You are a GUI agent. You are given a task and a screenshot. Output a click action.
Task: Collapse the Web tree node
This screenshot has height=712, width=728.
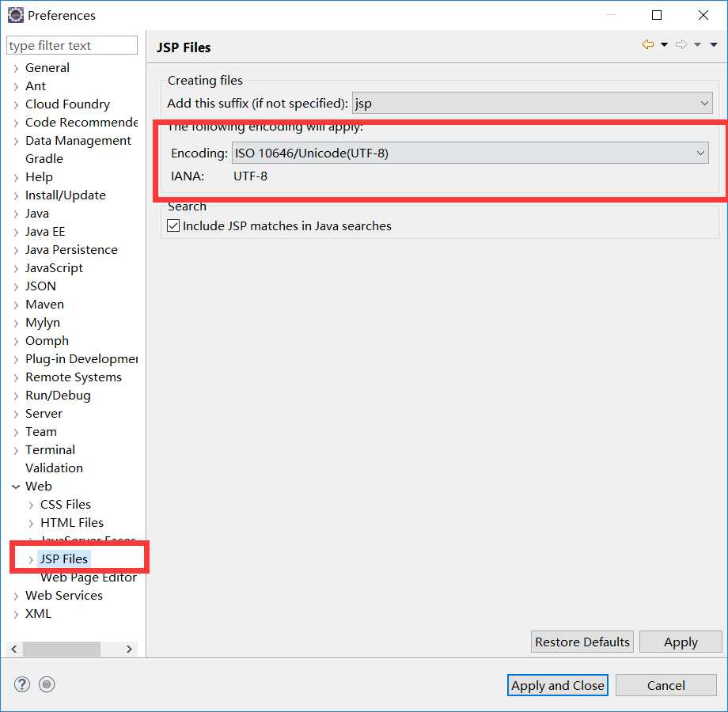click(x=16, y=487)
